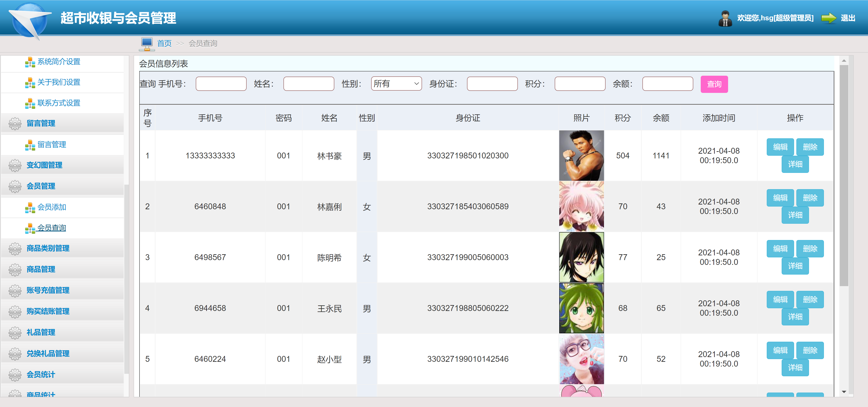
Task: Collapse the 变幻图管理 sidebar section
Action: pyautogui.click(x=45, y=165)
